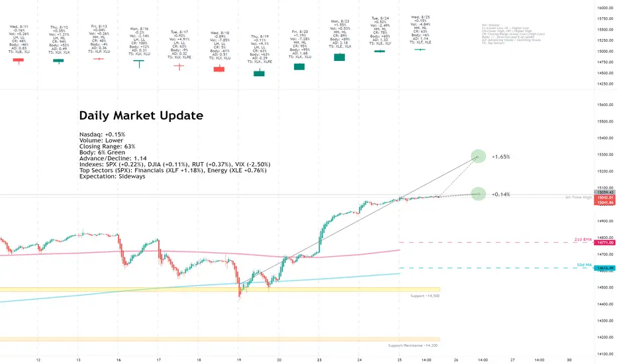
Task: Click the 21d EMA price tag 14771.00
Action: 605,243
